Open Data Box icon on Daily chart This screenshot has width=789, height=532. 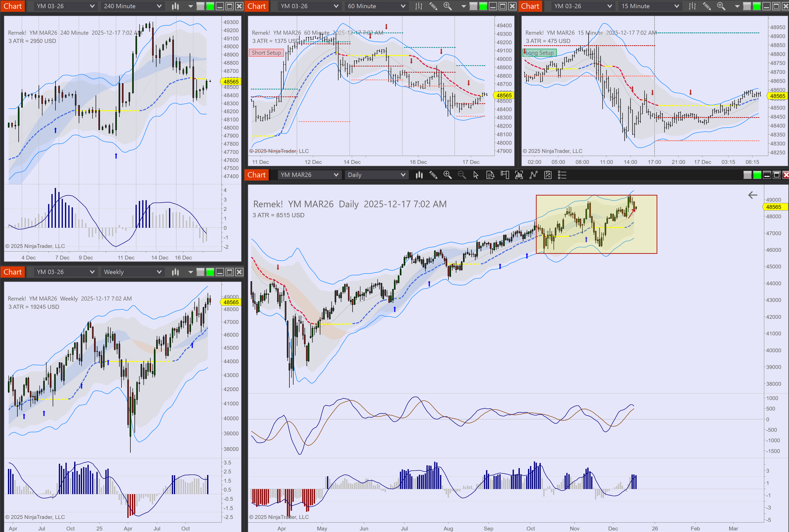pyautogui.click(x=490, y=175)
